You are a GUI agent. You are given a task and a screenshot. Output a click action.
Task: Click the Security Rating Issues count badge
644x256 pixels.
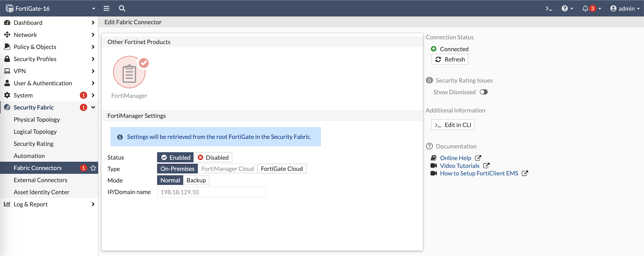[x=429, y=80]
